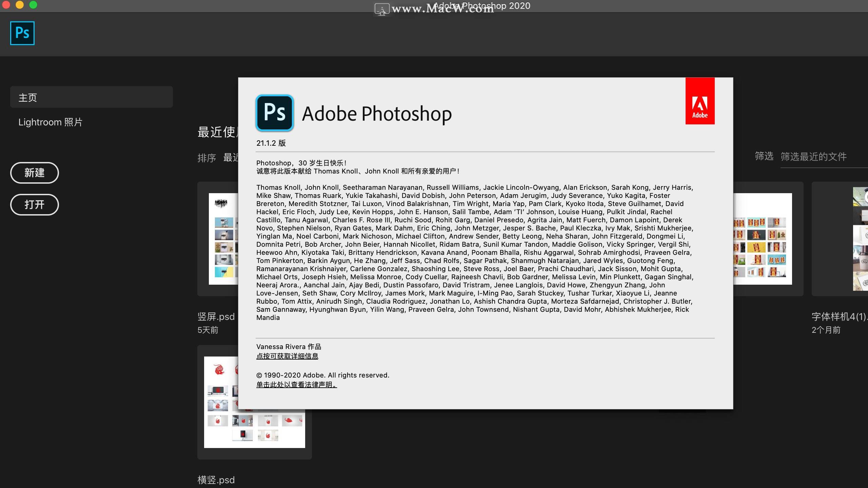Screen dimensions: 868x488
Task: Click the Photoshop，30 岁生日快乐 greeting text
Action: pos(301,163)
